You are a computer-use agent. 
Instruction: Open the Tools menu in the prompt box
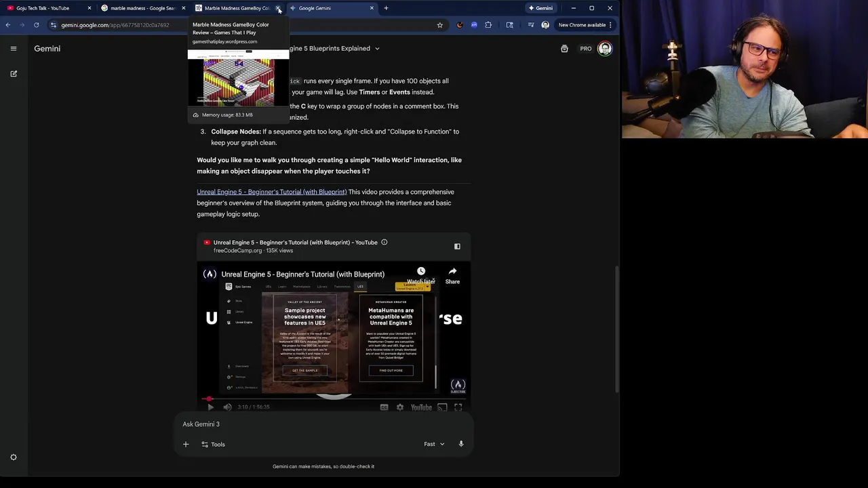click(x=213, y=445)
